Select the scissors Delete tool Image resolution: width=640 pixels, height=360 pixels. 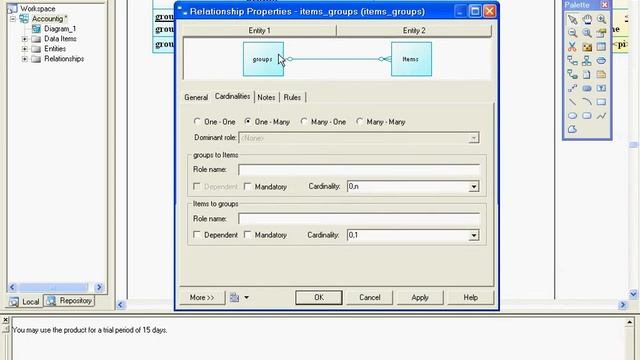coord(572,47)
